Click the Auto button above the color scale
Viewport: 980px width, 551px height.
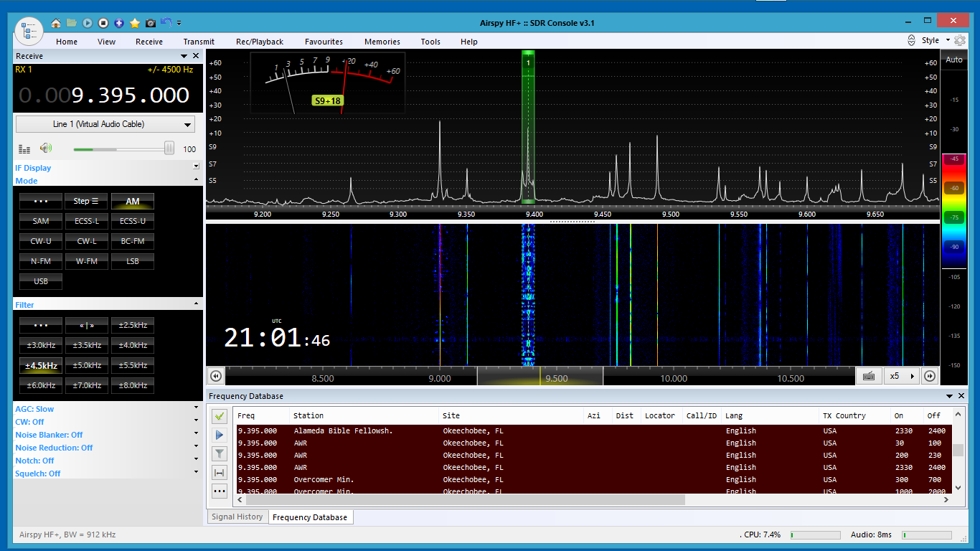953,60
